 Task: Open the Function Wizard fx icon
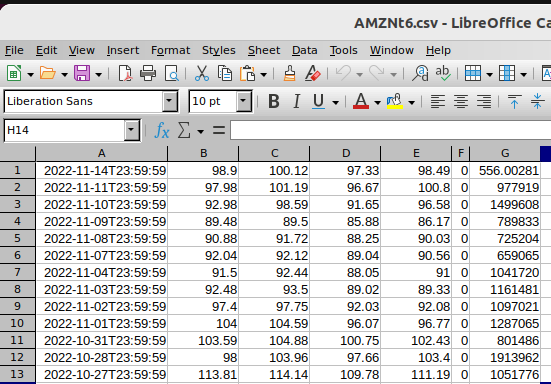[162, 130]
